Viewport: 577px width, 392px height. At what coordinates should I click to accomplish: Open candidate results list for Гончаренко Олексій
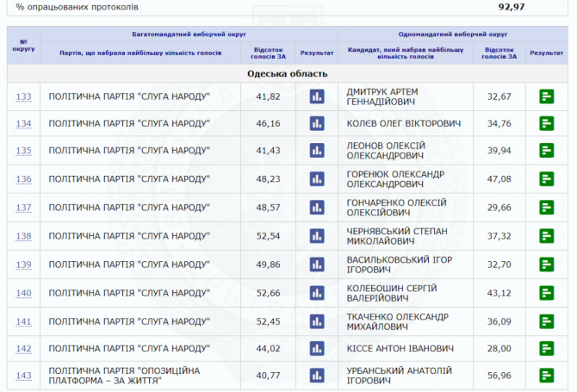click(x=547, y=208)
